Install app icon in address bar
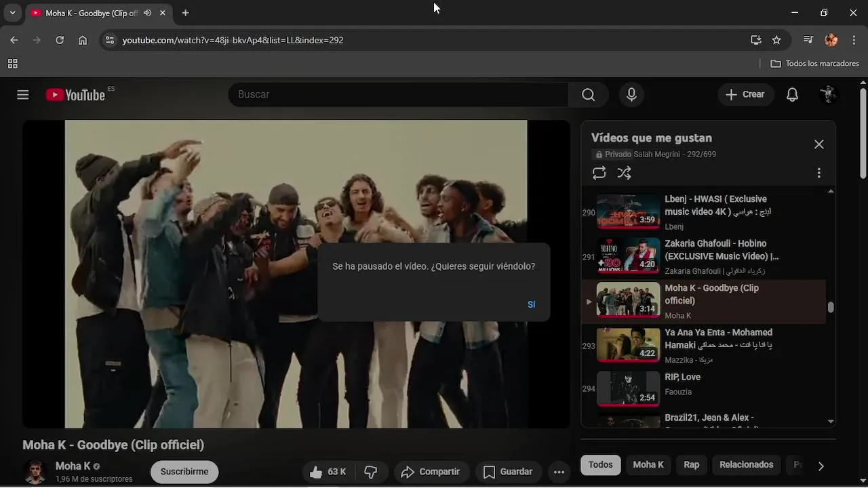868x488 pixels. tap(756, 40)
